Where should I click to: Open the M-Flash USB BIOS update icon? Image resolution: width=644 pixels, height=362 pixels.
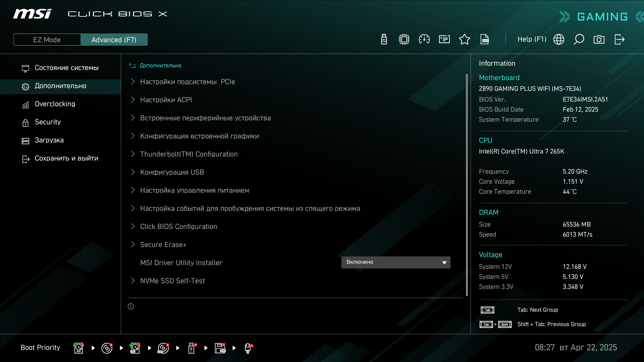(384, 40)
